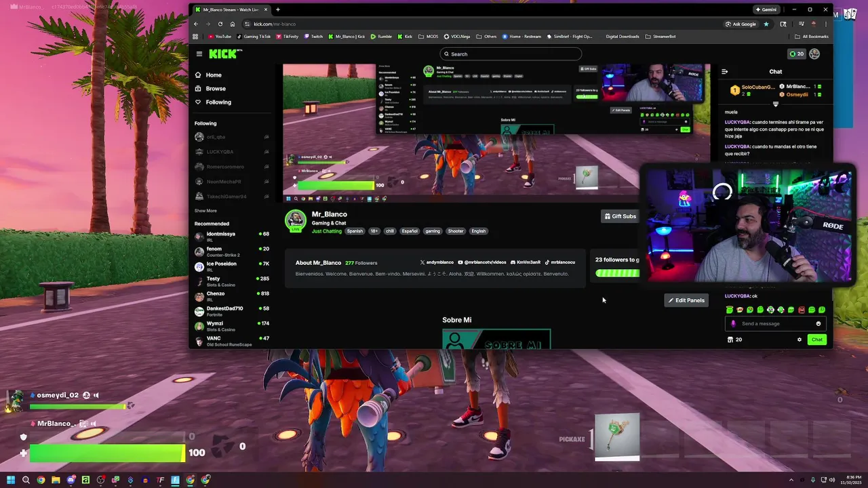The width and height of the screenshot is (868, 488).
Task: Open the Twitch bookmark
Action: tap(313, 37)
